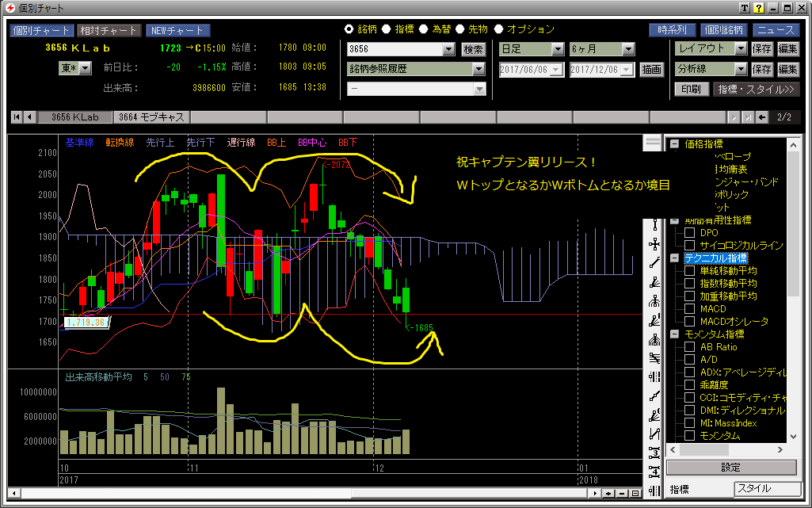Click the T icon in title bar
This screenshot has height=508, width=812.
[744, 8]
